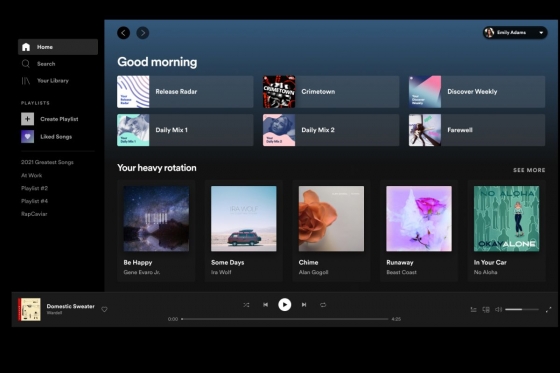
Task: Open the 2021 Greatest Songs playlist
Action: tap(47, 162)
